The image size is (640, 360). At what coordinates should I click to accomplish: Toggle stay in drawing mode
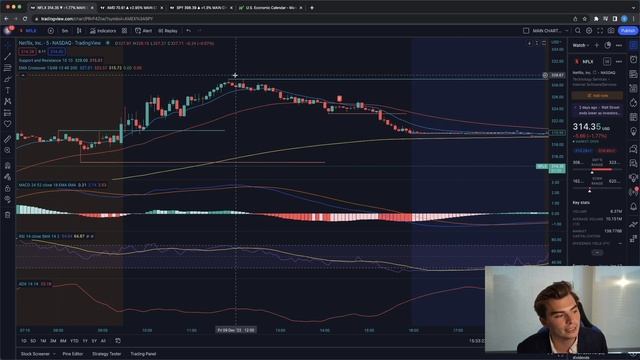tap(7, 177)
